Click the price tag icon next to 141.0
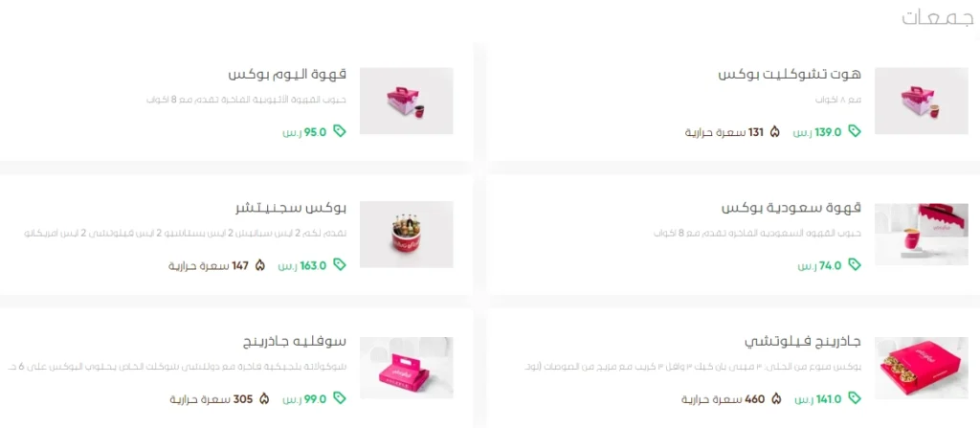The height and width of the screenshot is (428, 980). click(x=855, y=398)
